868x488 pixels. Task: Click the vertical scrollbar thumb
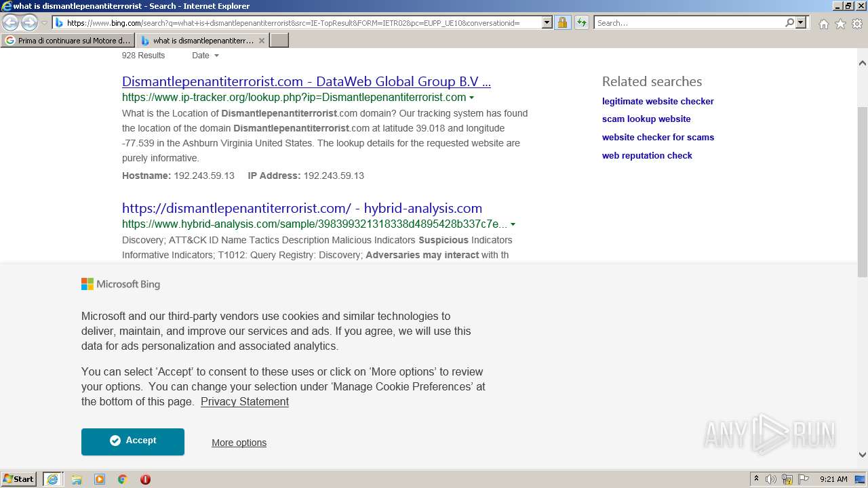coord(863,192)
